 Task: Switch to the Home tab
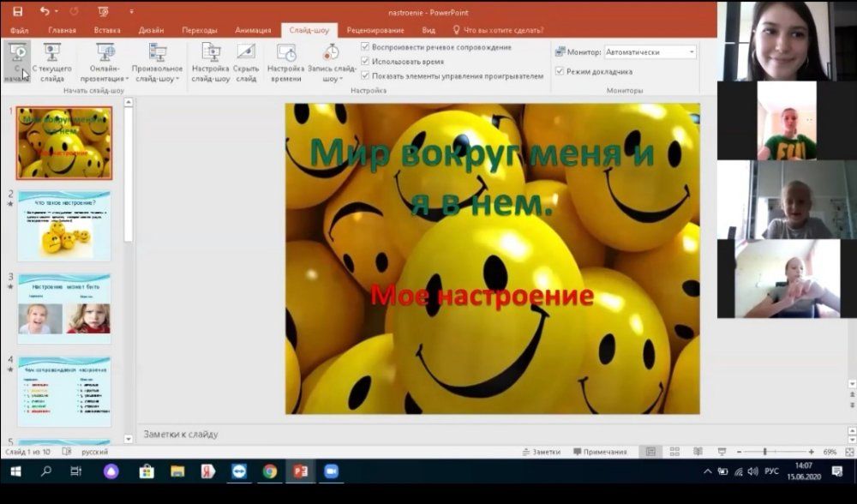coord(62,30)
